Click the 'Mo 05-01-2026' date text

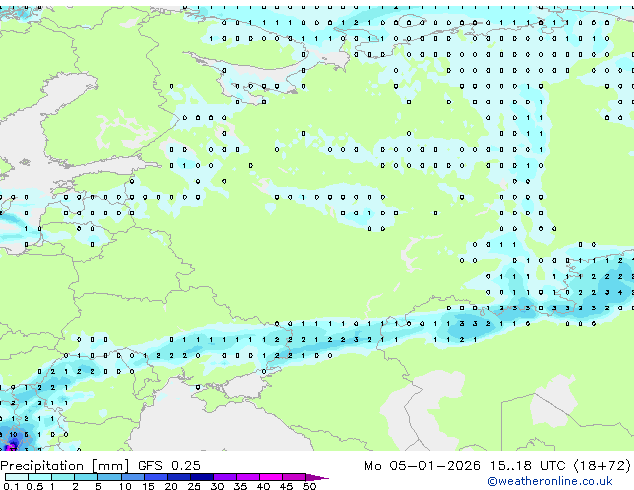click(x=422, y=466)
